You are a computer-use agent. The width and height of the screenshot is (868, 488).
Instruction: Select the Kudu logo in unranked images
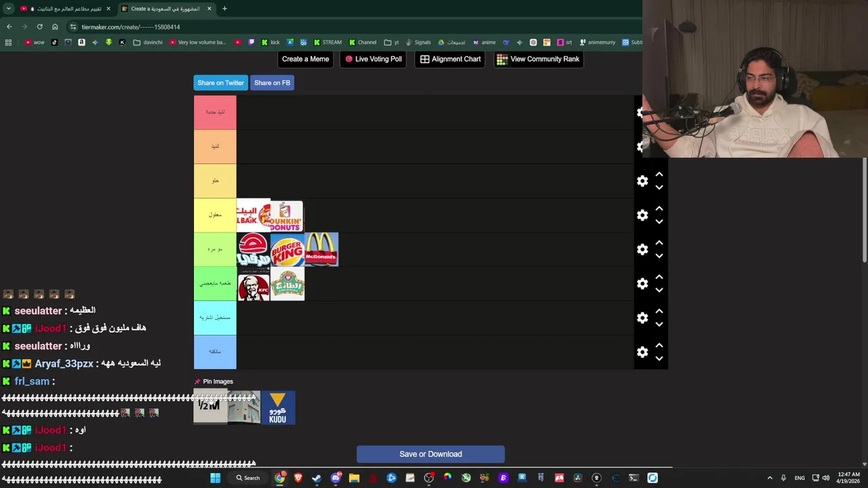click(x=278, y=408)
